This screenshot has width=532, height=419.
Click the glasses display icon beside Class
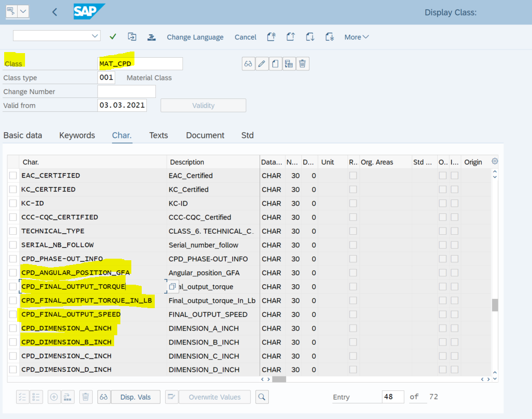click(x=248, y=64)
